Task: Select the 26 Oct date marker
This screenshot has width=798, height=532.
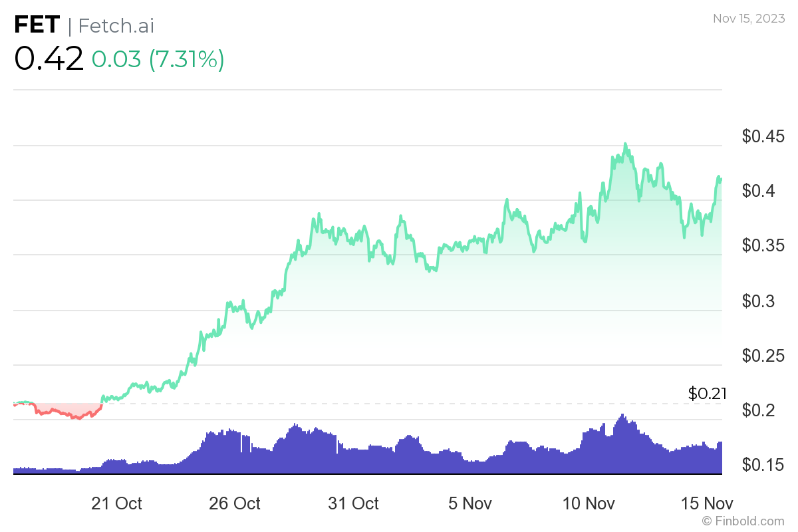Action: point(234,503)
